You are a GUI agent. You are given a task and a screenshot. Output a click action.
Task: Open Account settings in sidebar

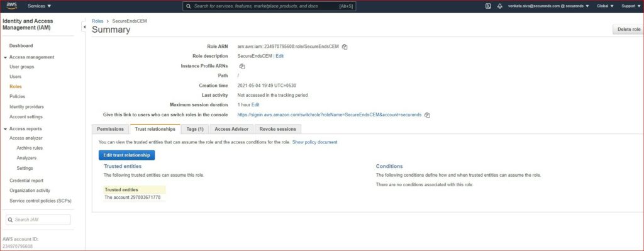coord(26,116)
